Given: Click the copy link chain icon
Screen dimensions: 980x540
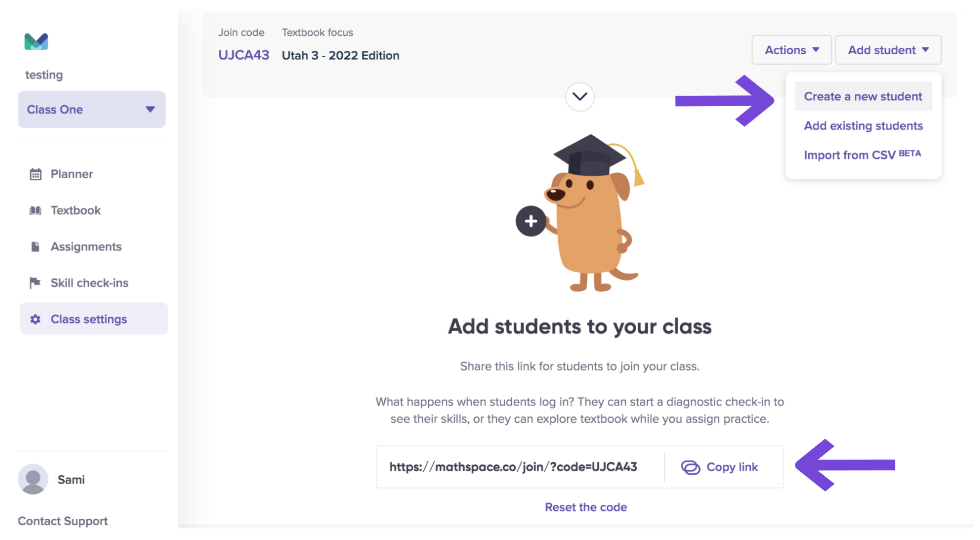Looking at the screenshot, I should click(x=690, y=467).
